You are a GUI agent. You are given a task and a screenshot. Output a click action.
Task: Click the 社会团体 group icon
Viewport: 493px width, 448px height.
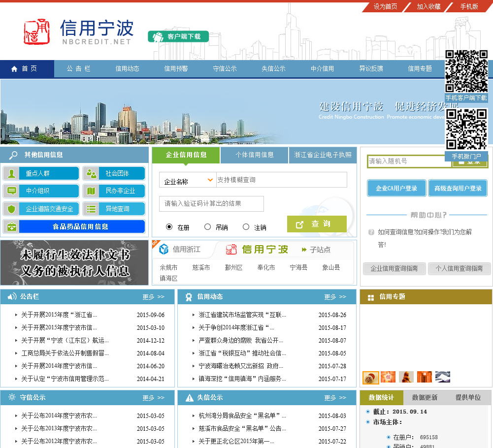91,174
